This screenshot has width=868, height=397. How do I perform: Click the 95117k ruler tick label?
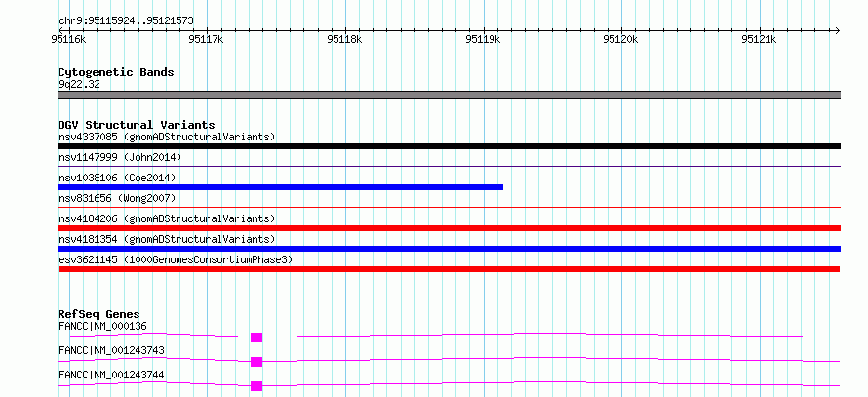[207, 39]
